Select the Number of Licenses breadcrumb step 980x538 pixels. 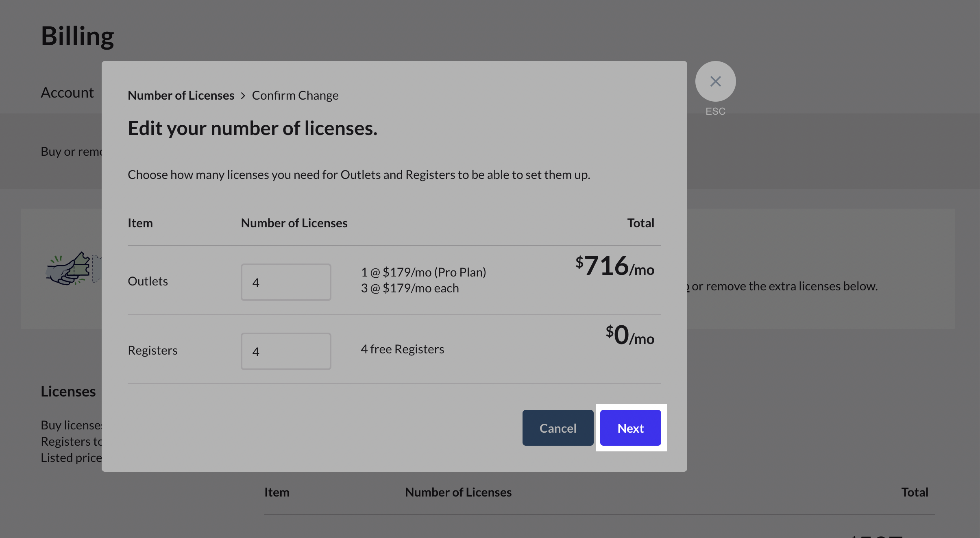tap(181, 96)
